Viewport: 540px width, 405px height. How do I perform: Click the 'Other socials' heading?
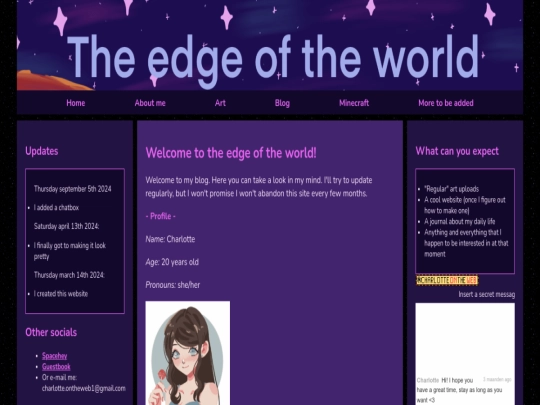point(51,332)
